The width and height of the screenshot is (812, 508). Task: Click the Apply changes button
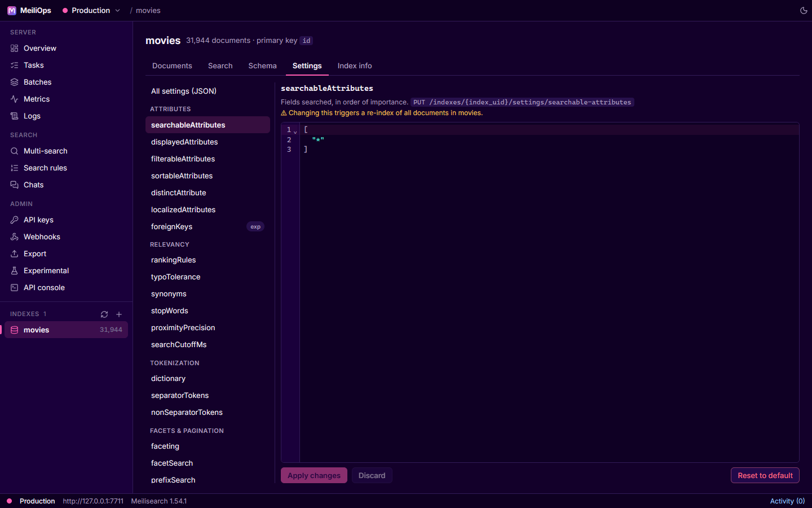point(314,476)
